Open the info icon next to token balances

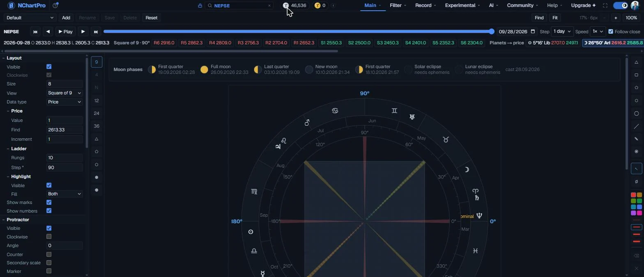pyautogui.click(x=333, y=5)
